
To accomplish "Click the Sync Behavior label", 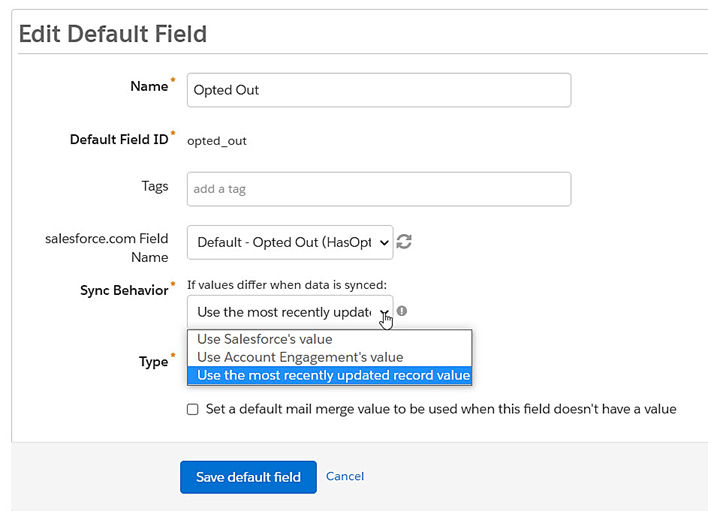I will [124, 290].
